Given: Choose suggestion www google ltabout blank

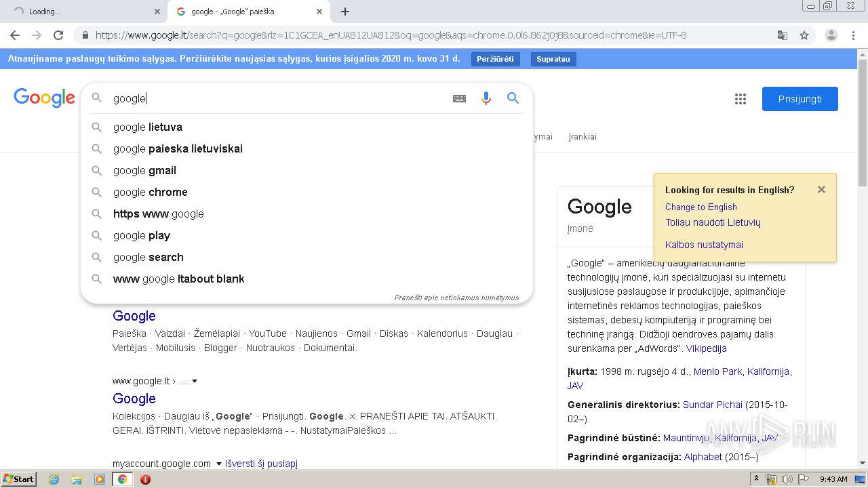Looking at the screenshot, I should click(x=307, y=279).
